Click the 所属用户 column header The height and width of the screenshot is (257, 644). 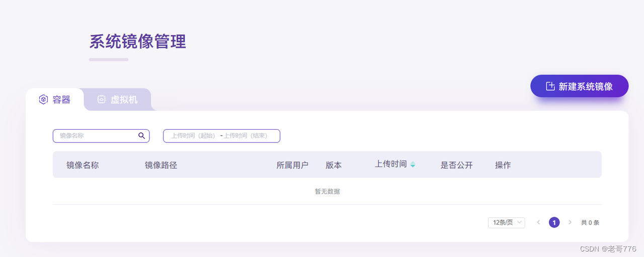pos(292,165)
